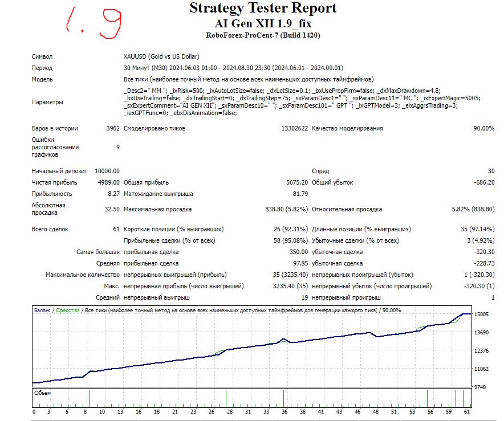Click the relative drawdown value 5.82% (838.80)
504x421 pixels.
[473, 210]
